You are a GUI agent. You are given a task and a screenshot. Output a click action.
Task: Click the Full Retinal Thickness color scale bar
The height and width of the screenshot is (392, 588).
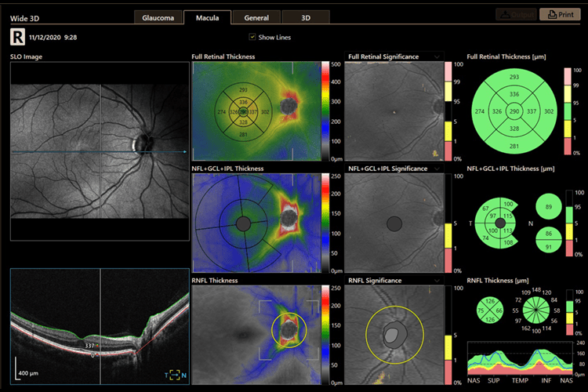click(x=326, y=111)
